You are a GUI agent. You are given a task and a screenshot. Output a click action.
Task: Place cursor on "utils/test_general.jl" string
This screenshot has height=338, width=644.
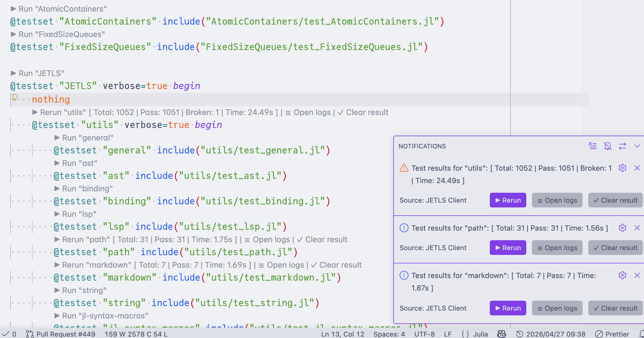coord(262,150)
